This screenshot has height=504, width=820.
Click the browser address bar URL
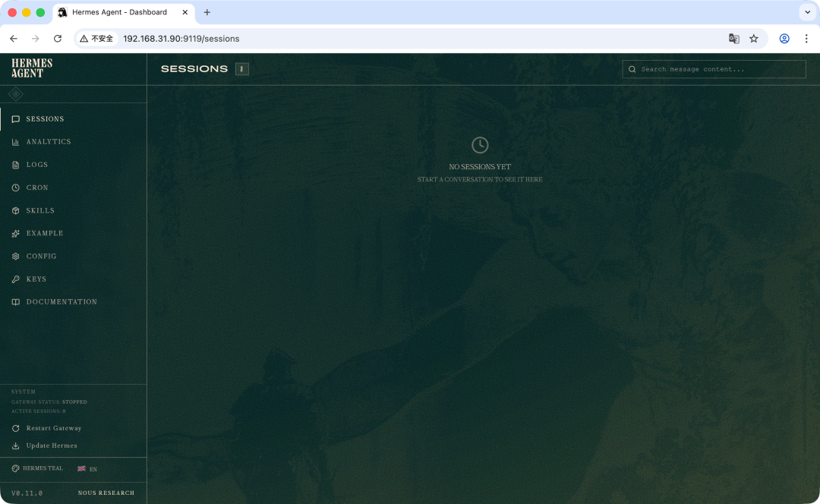181,39
